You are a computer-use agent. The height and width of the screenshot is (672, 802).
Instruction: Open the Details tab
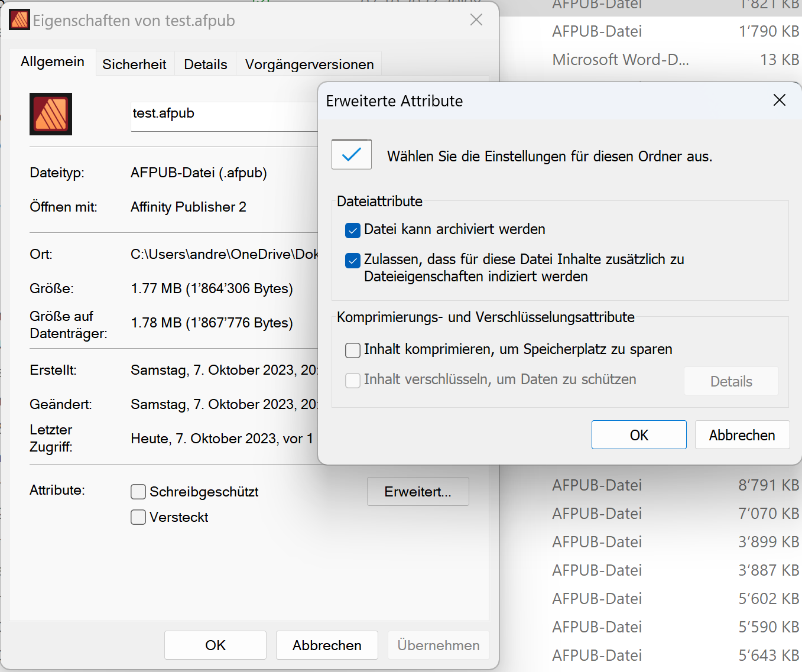205,63
